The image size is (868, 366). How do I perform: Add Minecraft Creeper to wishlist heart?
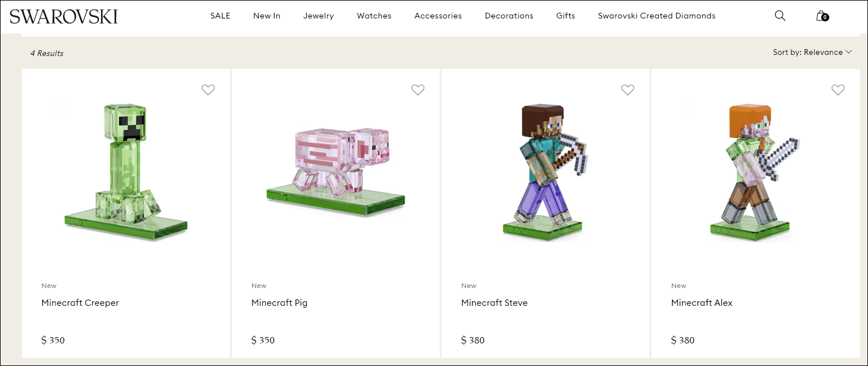[208, 90]
